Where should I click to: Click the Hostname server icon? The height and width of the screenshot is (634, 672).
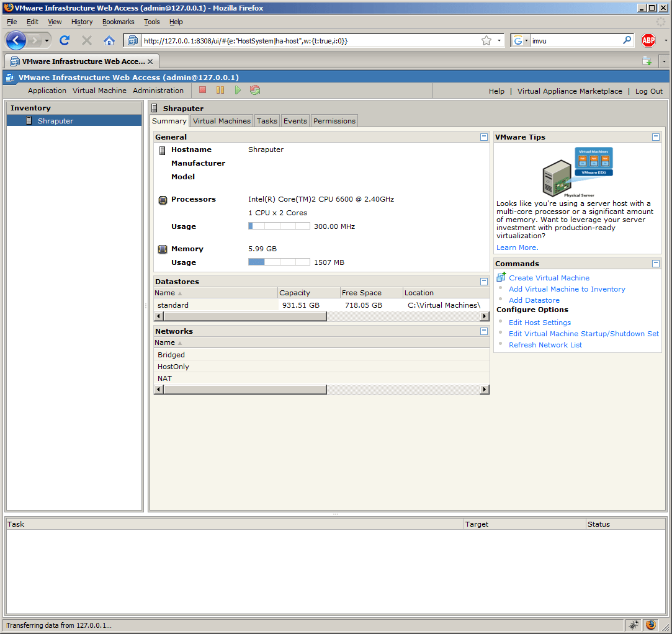pos(162,150)
